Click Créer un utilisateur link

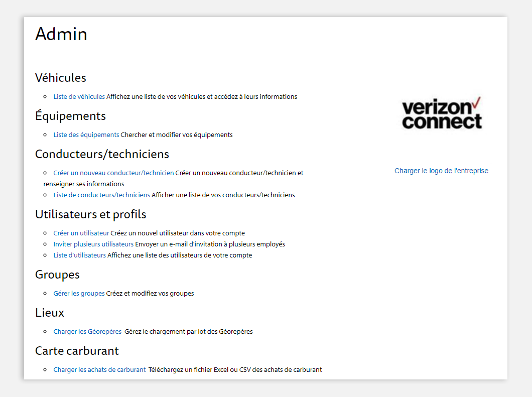point(81,233)
